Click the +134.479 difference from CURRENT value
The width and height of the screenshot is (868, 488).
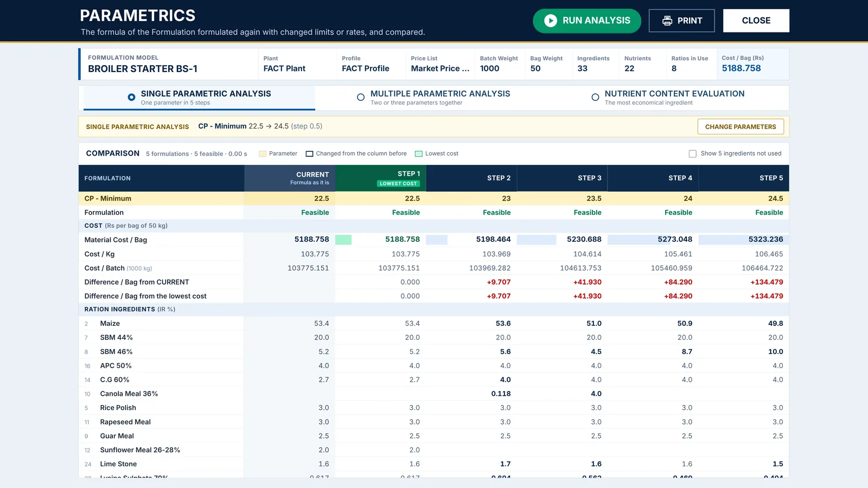pyautogui.click(x=767, y=282)
